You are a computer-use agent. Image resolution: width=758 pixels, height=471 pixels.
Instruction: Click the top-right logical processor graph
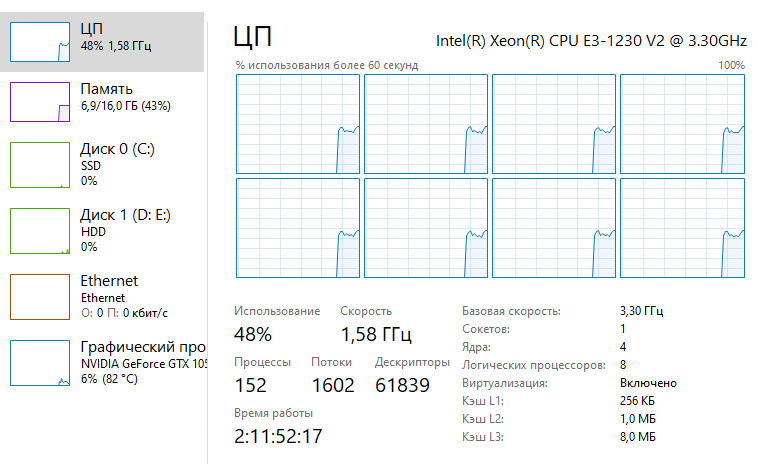coord(682,124)
